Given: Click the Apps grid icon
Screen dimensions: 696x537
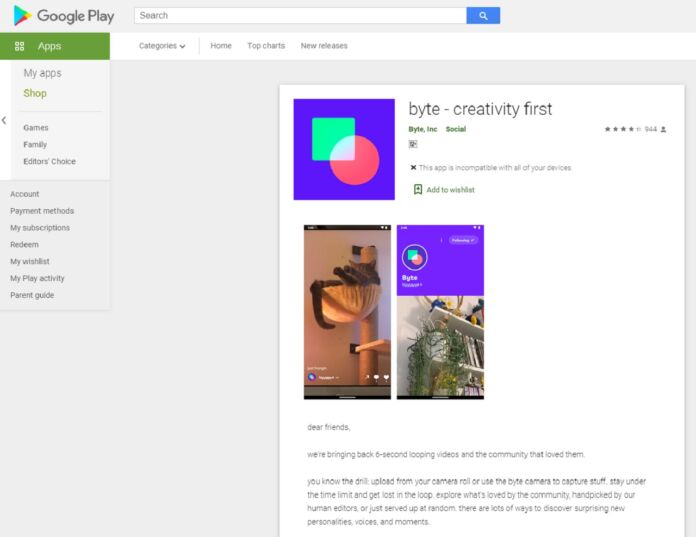Looking at the screenshot, I should (x=20, y=46).
